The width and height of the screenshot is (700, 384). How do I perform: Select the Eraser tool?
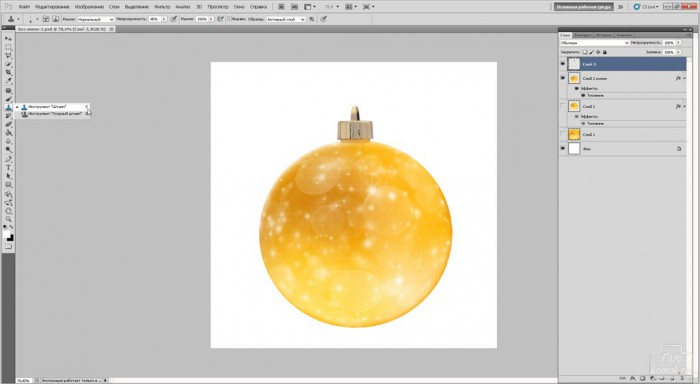tap(8, 125)
